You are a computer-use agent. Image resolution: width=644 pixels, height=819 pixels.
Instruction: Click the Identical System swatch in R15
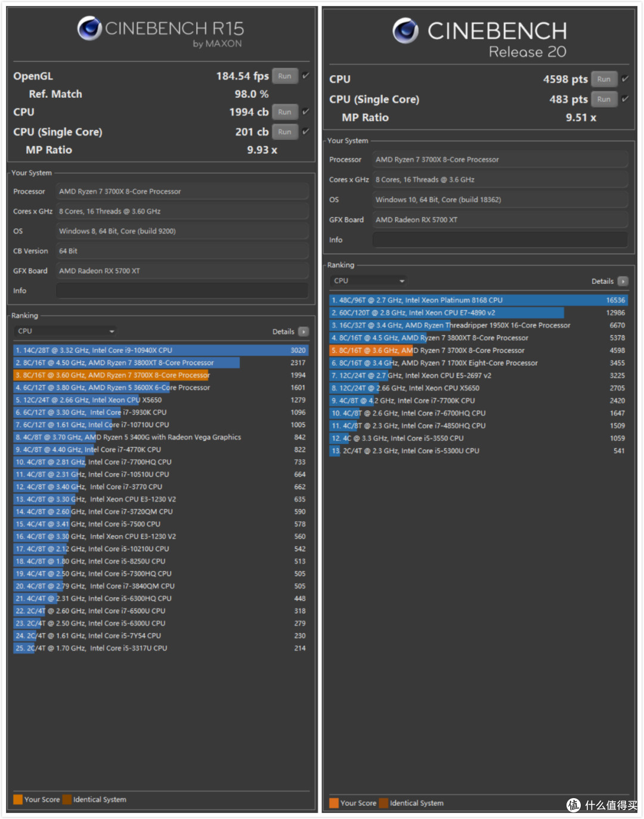tap(67, 799)
